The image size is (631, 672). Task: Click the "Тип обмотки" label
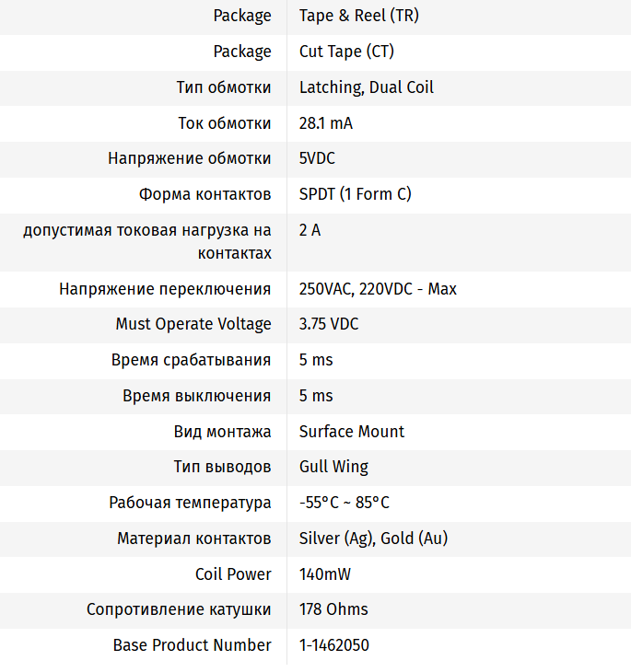(x=224, y=87)
